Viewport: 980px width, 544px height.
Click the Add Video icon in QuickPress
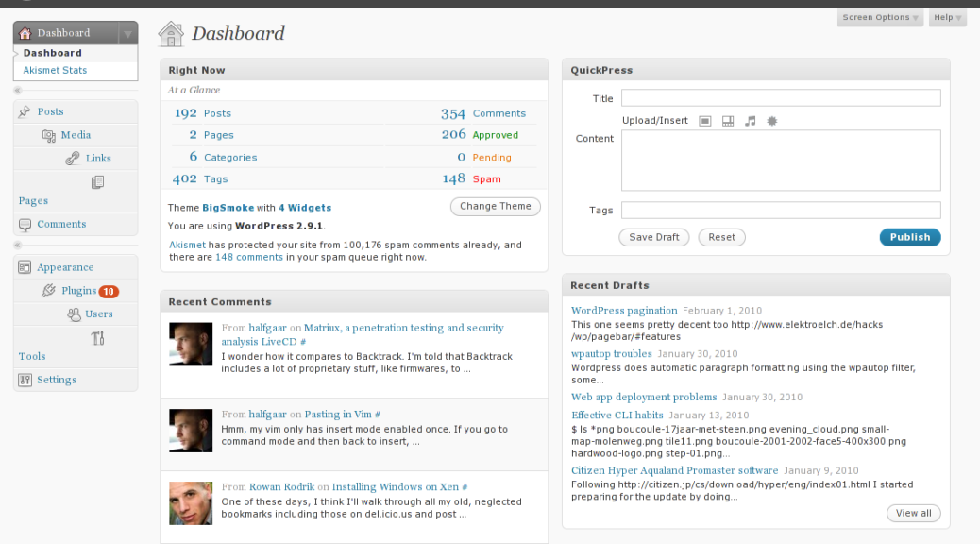coord(728,121)
